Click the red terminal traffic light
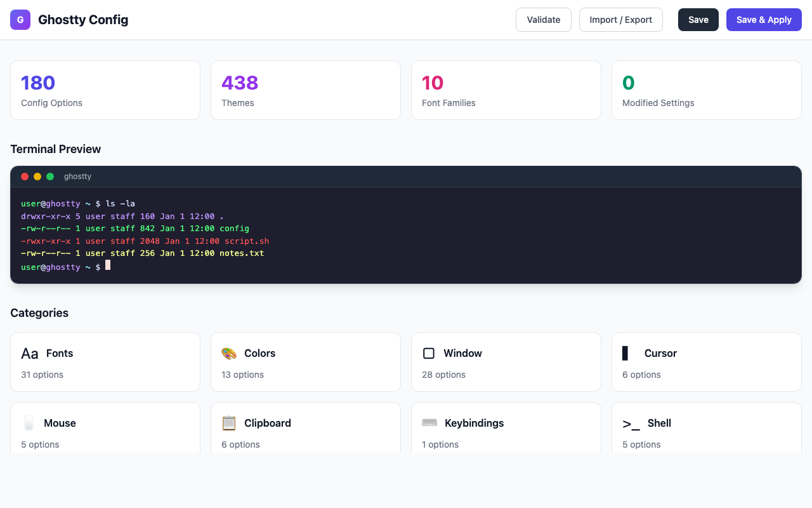This screenshot has width=812, height=508. [x=24, y=177]
